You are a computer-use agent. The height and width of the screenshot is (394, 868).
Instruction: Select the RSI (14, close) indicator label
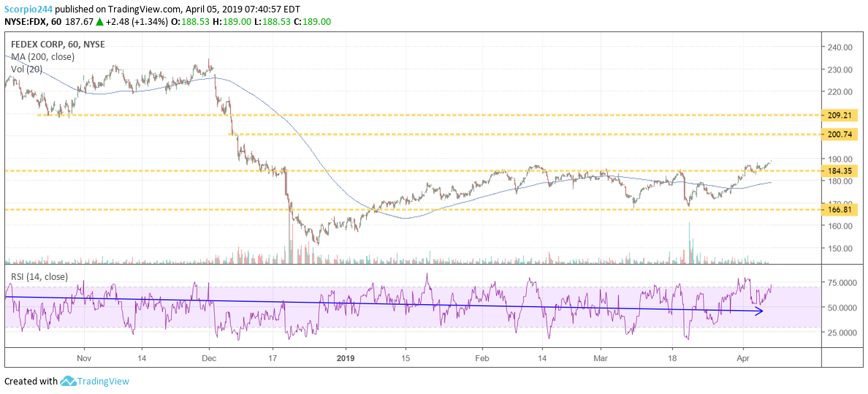pos(39,276)
